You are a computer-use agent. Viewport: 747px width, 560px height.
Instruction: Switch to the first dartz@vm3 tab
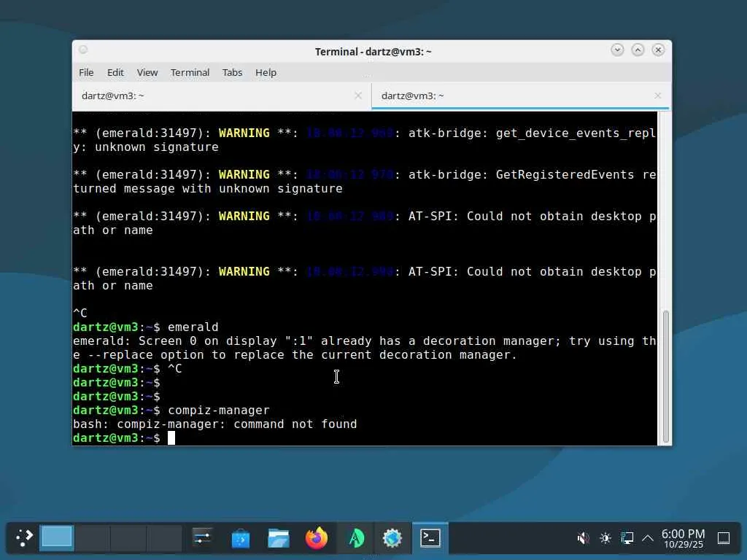click(x=222, y=96)
